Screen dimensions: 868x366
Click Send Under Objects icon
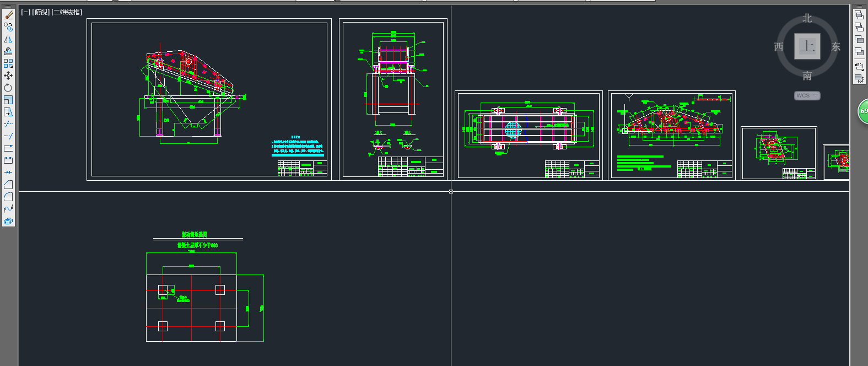[x=859, y=51]
